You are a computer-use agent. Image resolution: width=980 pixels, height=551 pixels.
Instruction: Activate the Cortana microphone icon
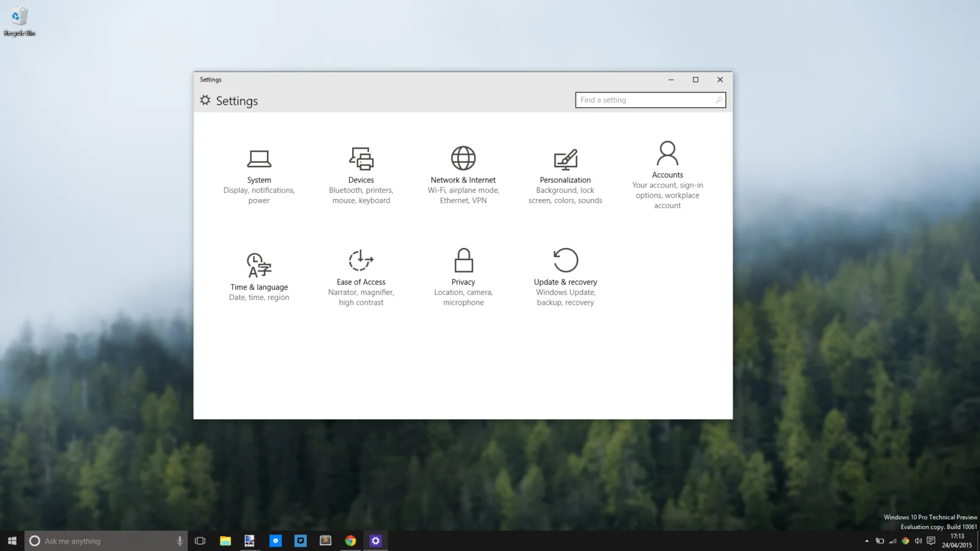point(179,541)
